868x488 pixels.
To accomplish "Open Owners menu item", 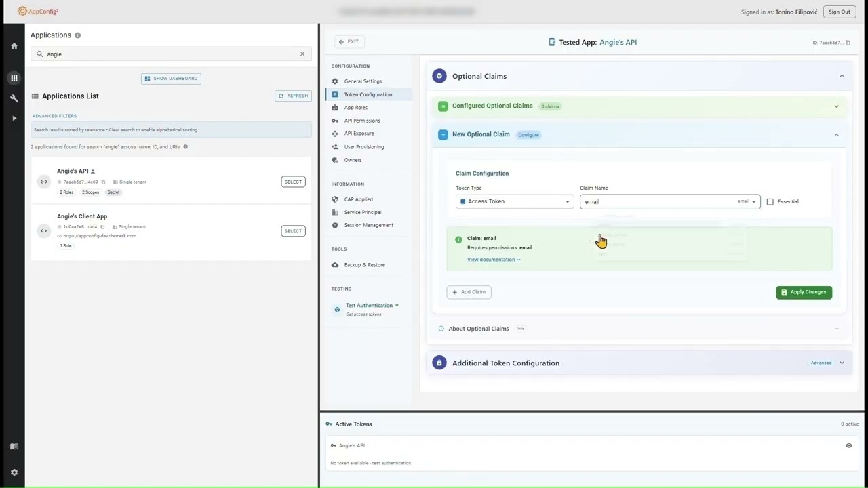I will [x=353, y=160].
